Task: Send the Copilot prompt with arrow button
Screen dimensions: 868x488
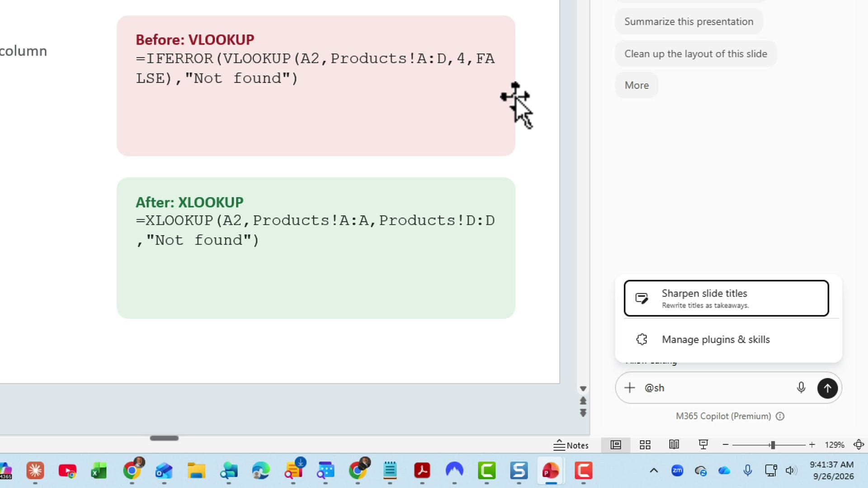Action: point(827,388)
